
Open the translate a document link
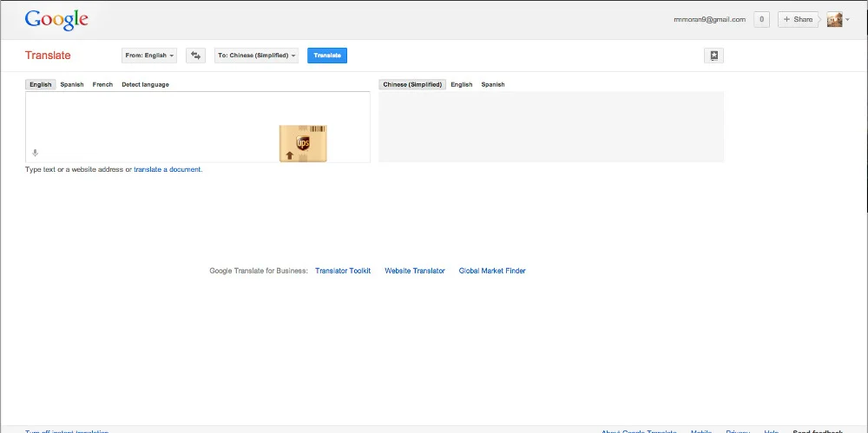pyautogui.click(x=168, y=169)
